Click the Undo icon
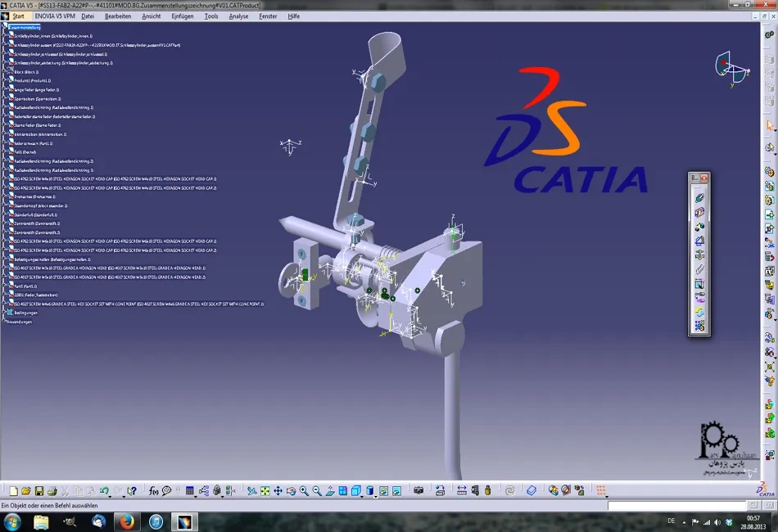 104,491
